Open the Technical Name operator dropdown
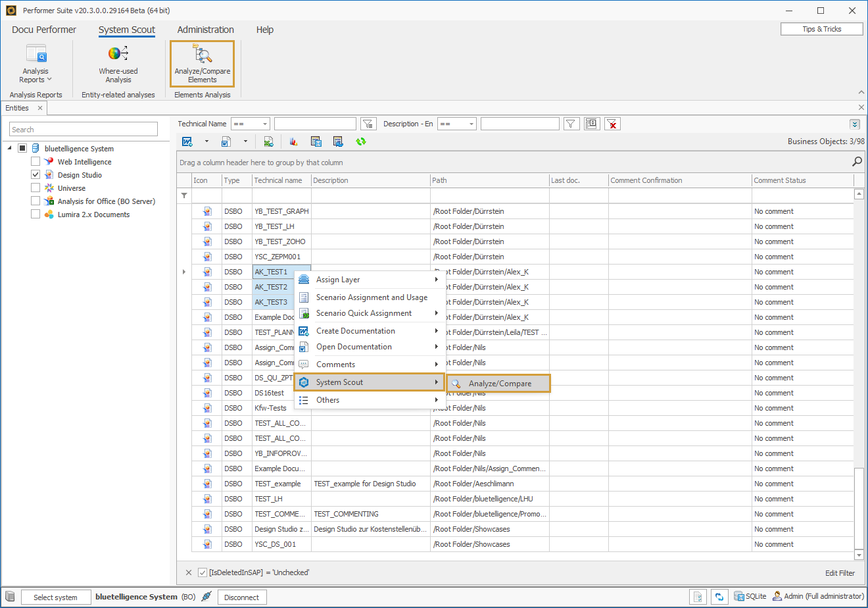 (251, 123)
